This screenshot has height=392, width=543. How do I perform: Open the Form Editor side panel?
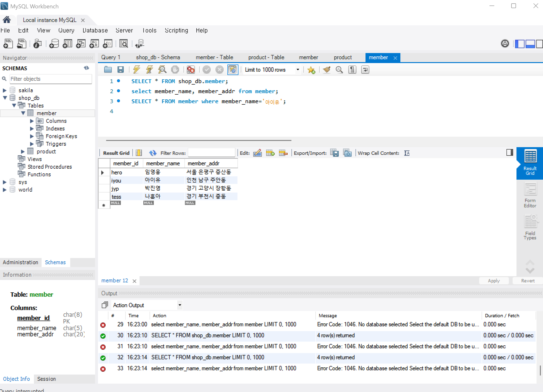[530, 195]
